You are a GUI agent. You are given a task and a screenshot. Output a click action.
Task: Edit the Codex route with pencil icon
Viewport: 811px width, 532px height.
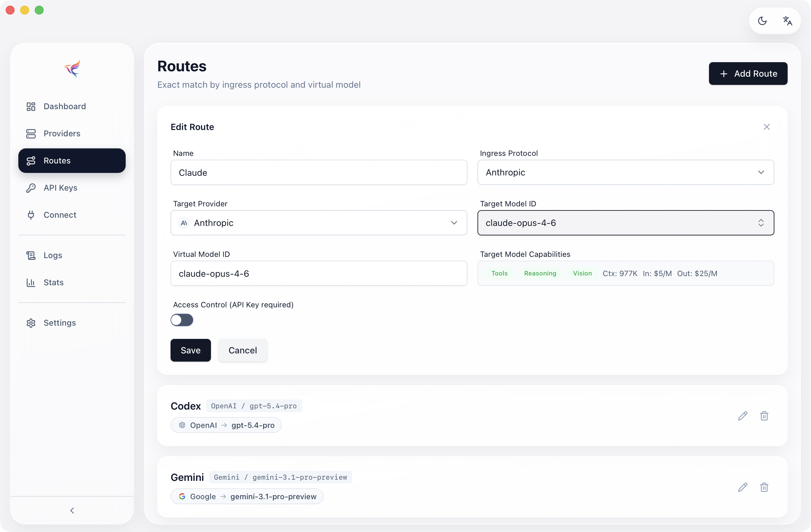click(743, 416)
